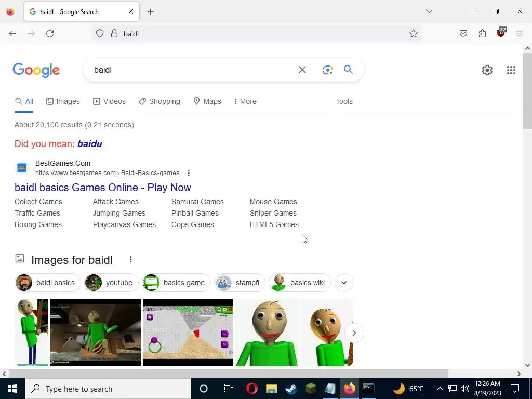The width and height of the screenshot is (532, 399).
Task: List all tabs with the dropdown arrow
Action: 429,11
